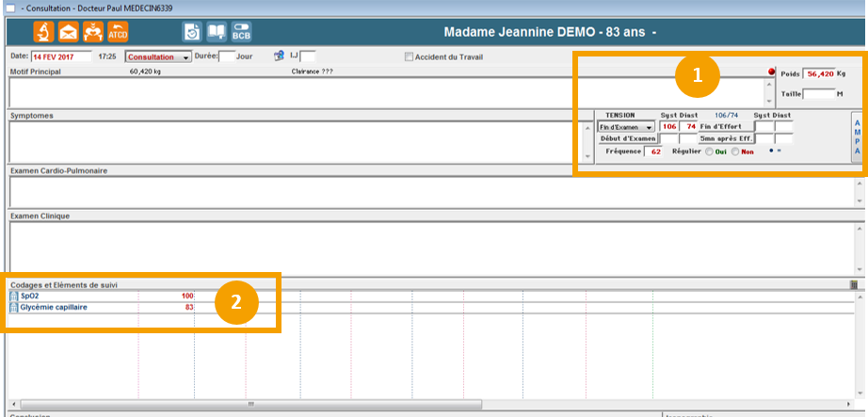Screen dimensions: 868x417
Task: Select Non for Régulier
Action: (735, 152)
